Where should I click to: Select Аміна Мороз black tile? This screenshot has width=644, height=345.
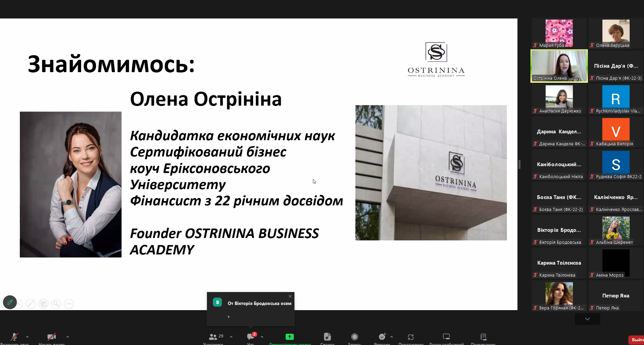pos(616,263)
